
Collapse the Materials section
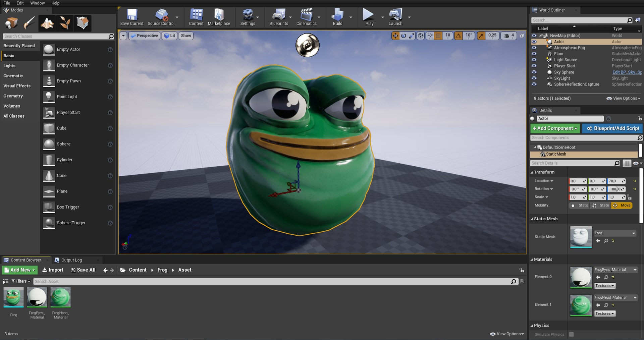coord(532,260)
